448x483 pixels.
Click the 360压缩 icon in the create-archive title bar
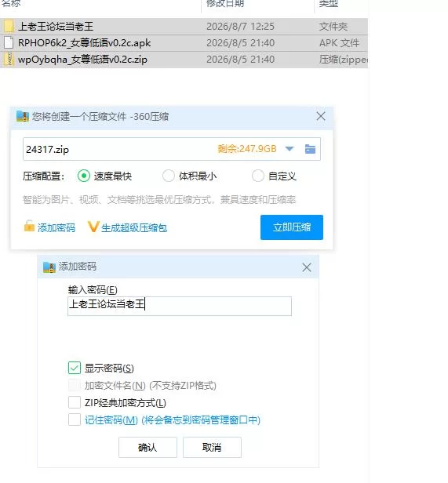click(23, 116)
